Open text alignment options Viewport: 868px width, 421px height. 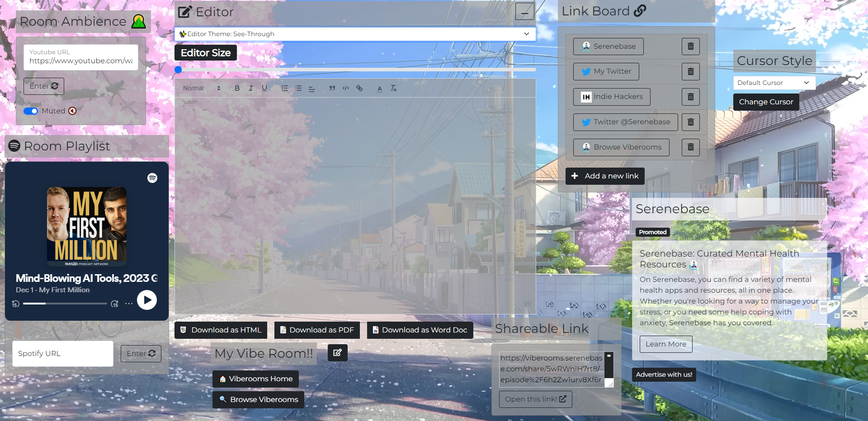[311, 89]
